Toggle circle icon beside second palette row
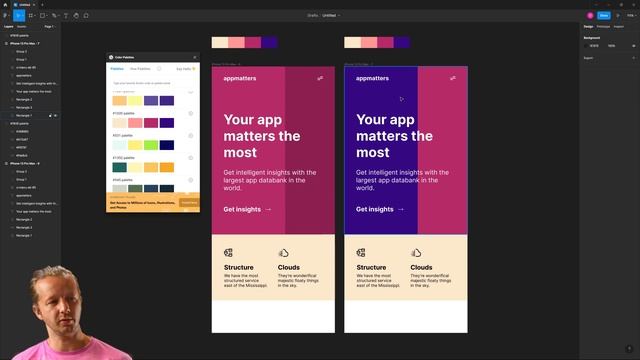 click(191, 113)
